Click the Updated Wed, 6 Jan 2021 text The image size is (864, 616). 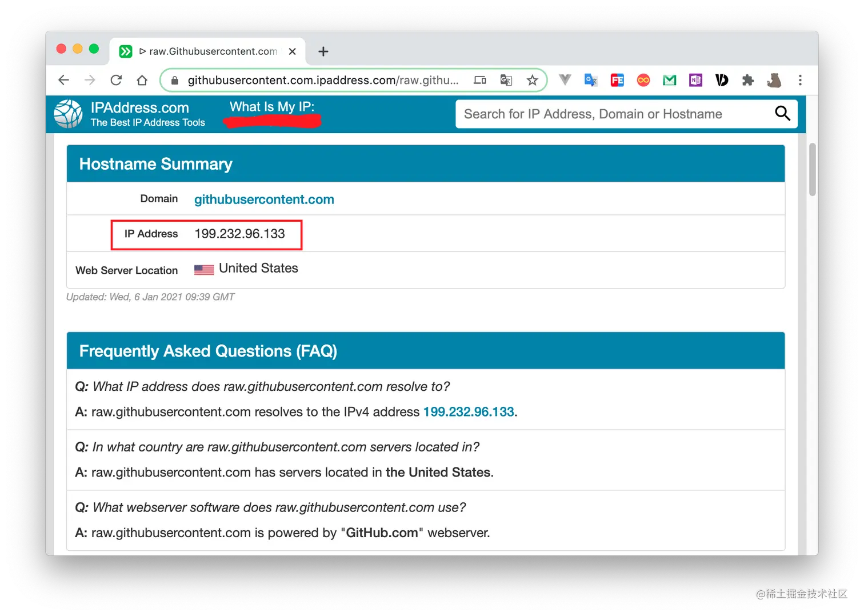pyautogui.click(x=150, y=297)
